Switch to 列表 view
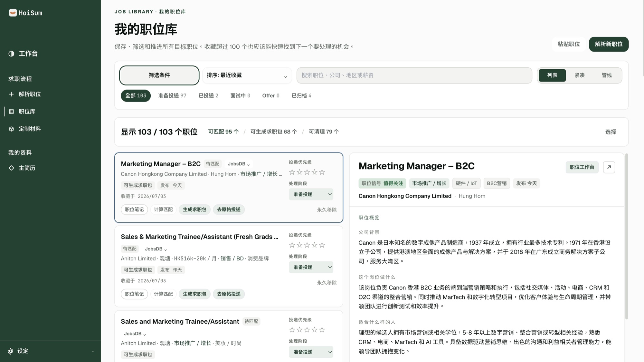644x362 pixels. tap(552, 75)
